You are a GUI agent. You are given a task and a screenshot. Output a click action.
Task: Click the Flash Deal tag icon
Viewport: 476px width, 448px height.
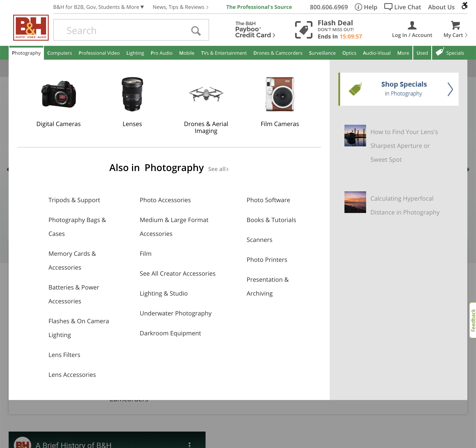click(303, 29)
